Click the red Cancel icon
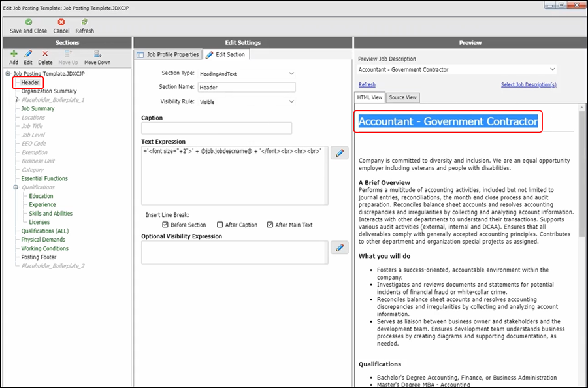 tap(61, 22)
